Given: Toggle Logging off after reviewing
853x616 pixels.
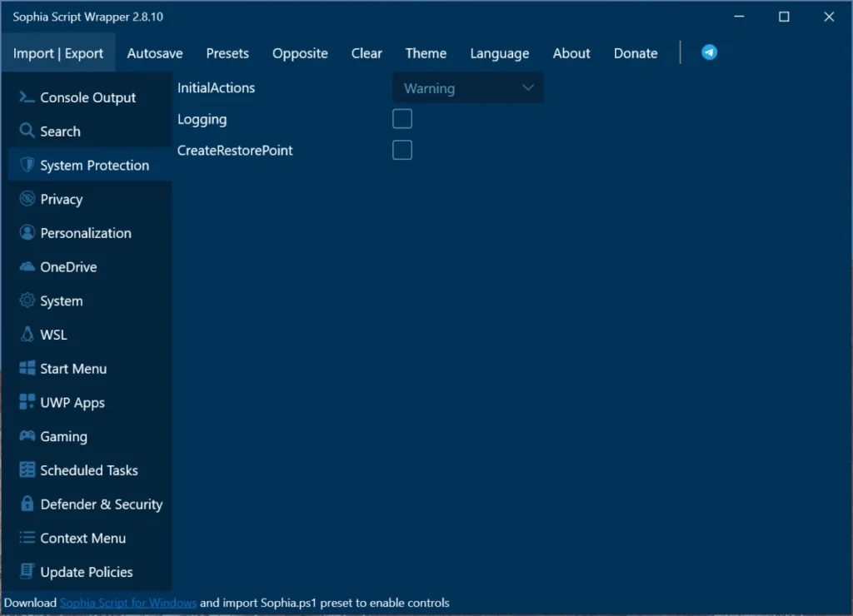Looking at the screenshot, I should click(x=402, y=118).
